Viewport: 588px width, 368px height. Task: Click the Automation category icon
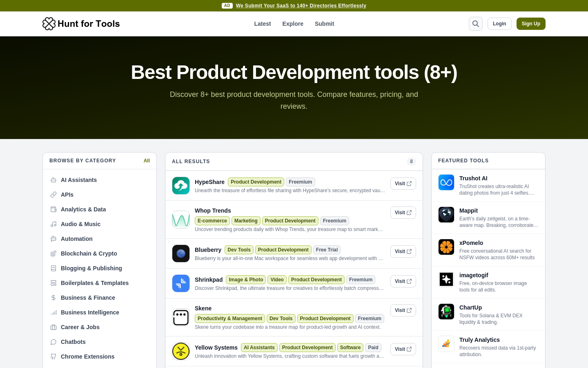tap(53, 239)
